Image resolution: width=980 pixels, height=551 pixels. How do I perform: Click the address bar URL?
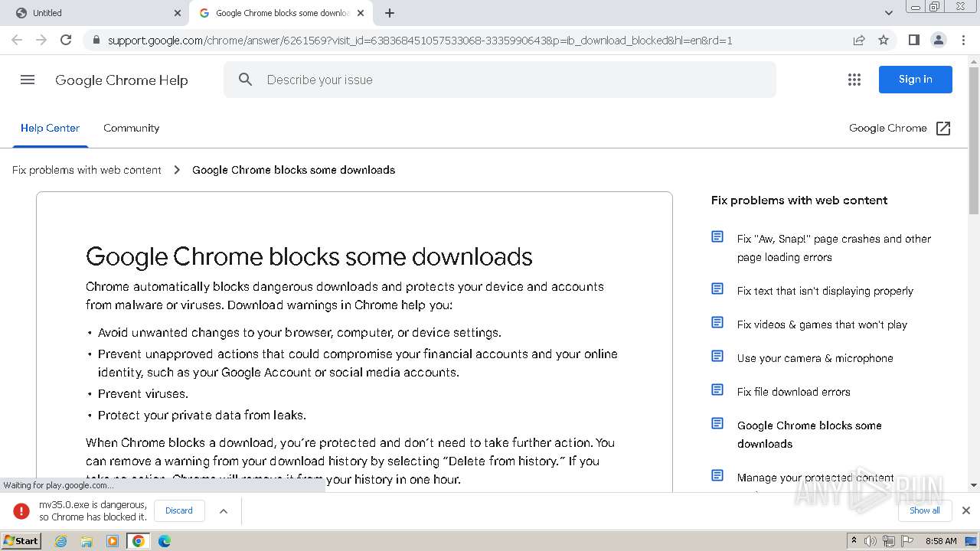tap(420, 40)
